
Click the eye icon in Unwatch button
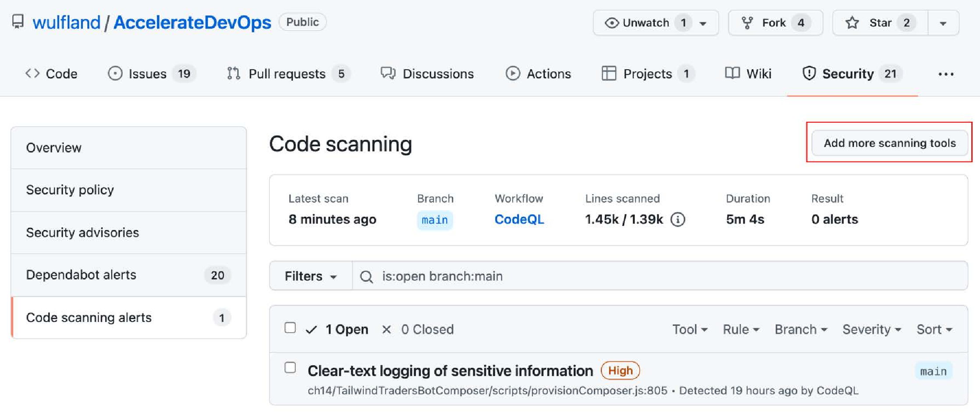[x=611, y=23]
